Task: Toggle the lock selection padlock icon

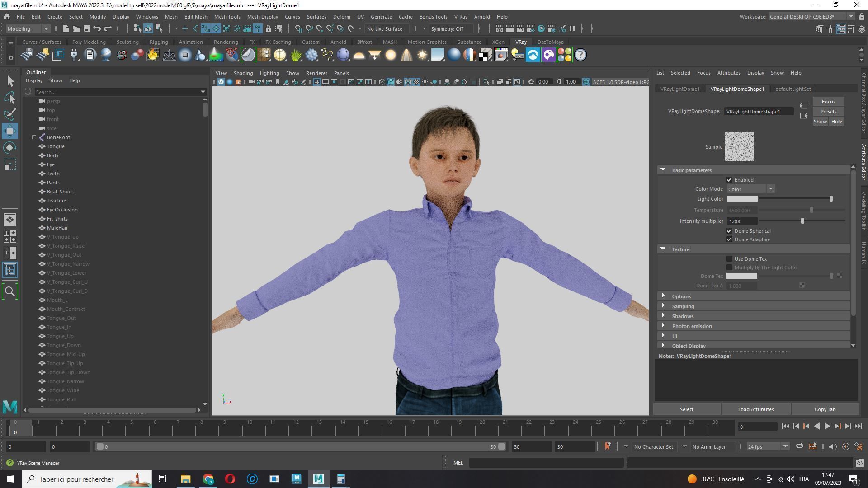Action: 268,28
